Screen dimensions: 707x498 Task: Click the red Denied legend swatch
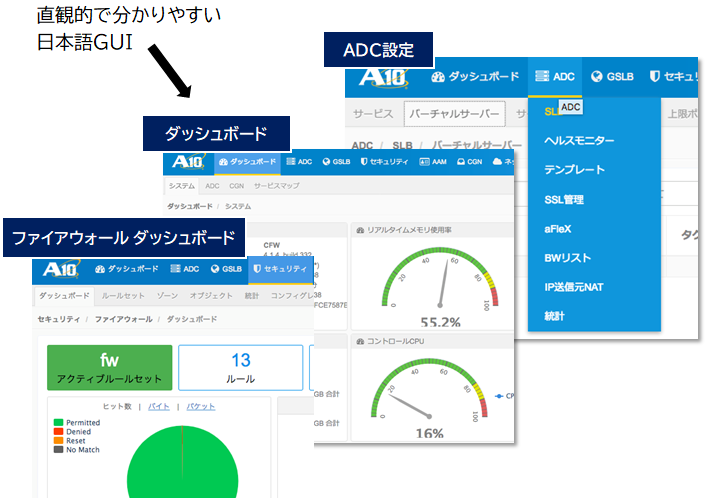tap(58, 432)
